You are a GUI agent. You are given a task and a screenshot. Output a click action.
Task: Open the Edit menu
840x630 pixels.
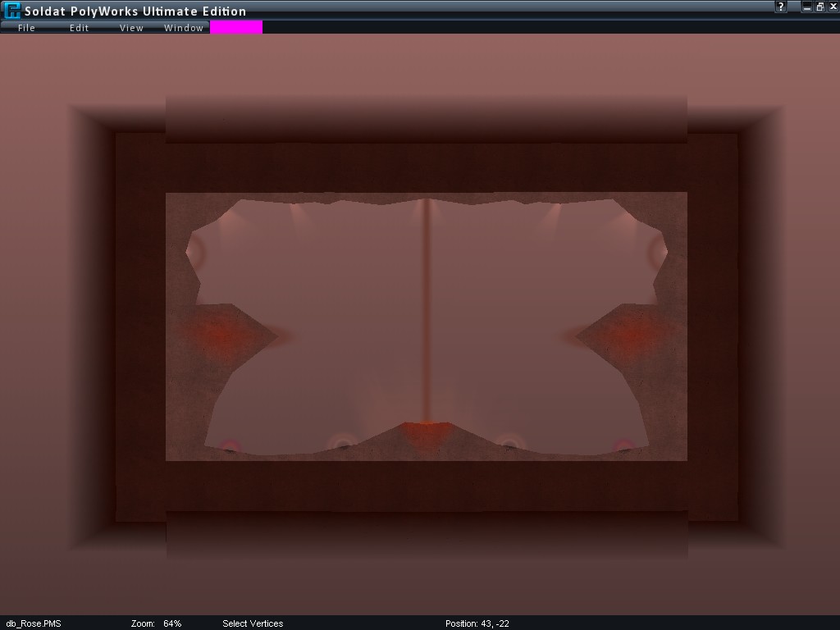click(x=79, y=28)
